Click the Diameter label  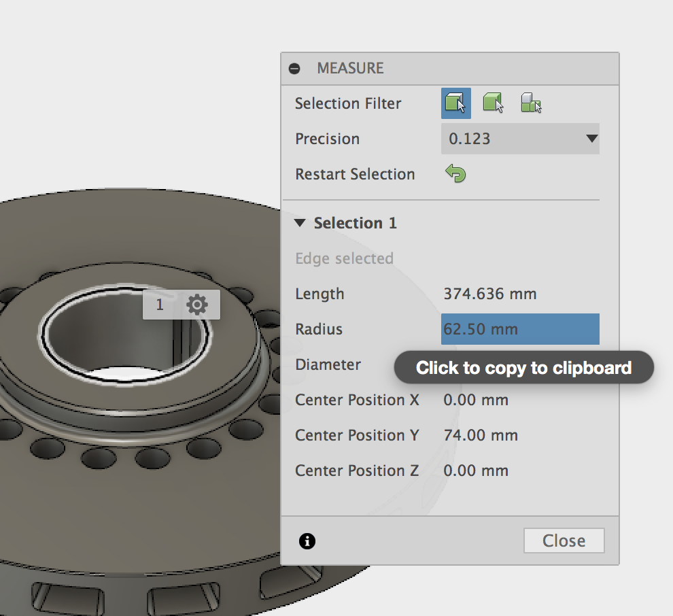(x=328, y=365)
